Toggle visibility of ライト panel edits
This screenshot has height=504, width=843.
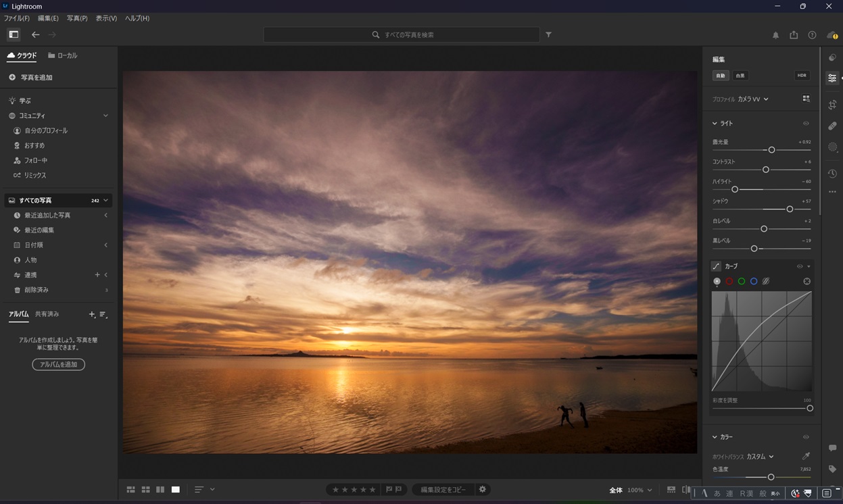point(806,124)
